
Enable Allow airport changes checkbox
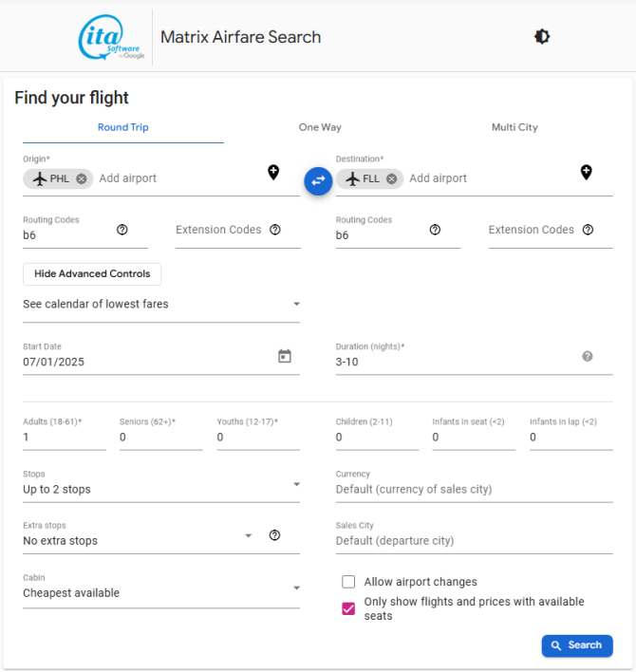[x=348, y=582]
